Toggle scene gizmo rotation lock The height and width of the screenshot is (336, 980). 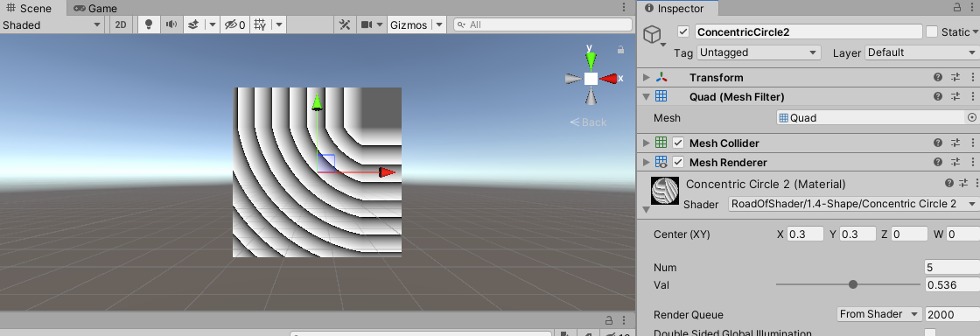[620, 49]
